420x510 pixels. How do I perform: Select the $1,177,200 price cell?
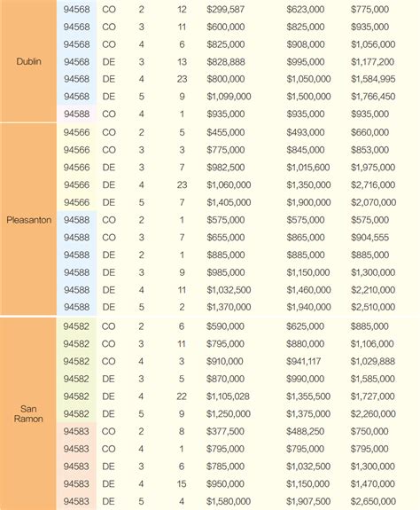(x=372, y=62)
